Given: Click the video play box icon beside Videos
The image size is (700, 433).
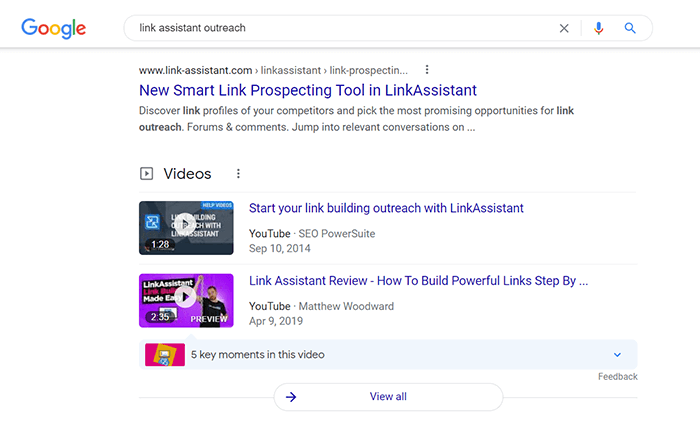Looking at the screenshot, I should click(x=146, y=174).
